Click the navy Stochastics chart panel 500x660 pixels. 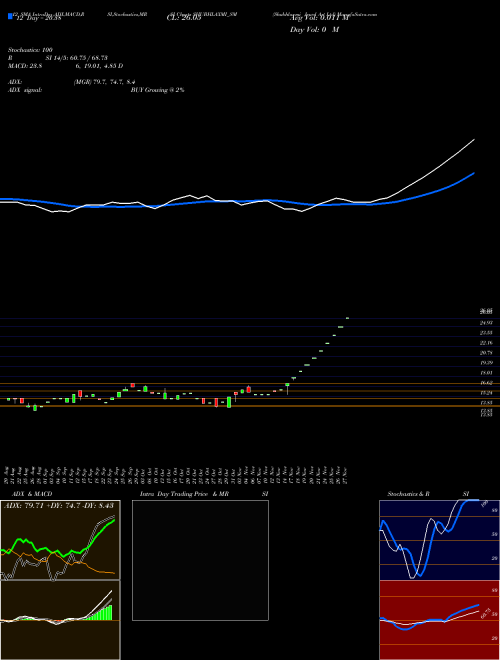click(x=439, y=540)
